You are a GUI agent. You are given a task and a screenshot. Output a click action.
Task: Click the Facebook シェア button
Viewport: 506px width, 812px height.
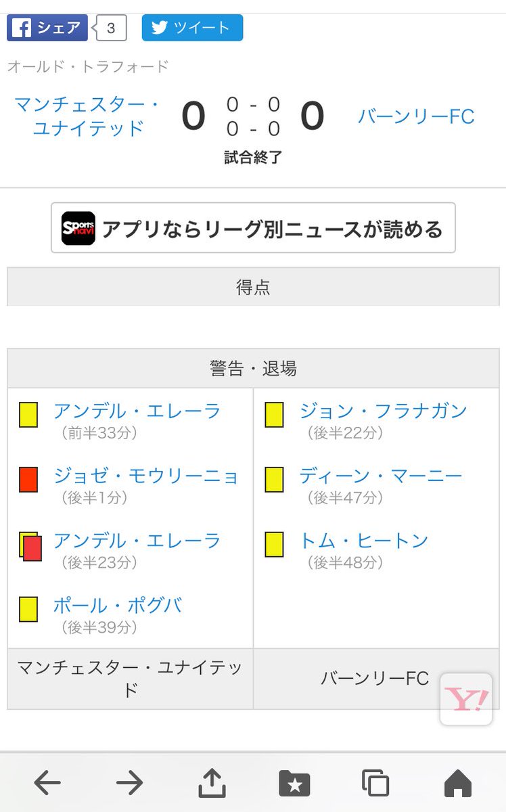click(47, 28)
